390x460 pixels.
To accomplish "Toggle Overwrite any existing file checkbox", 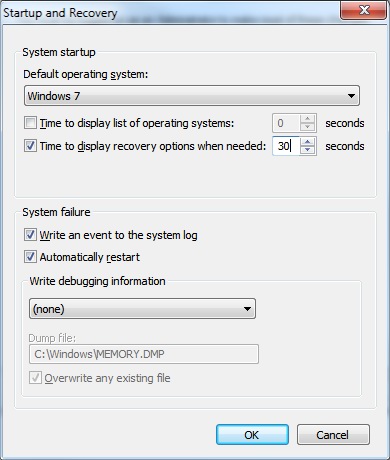I will (x=35, y=378).
